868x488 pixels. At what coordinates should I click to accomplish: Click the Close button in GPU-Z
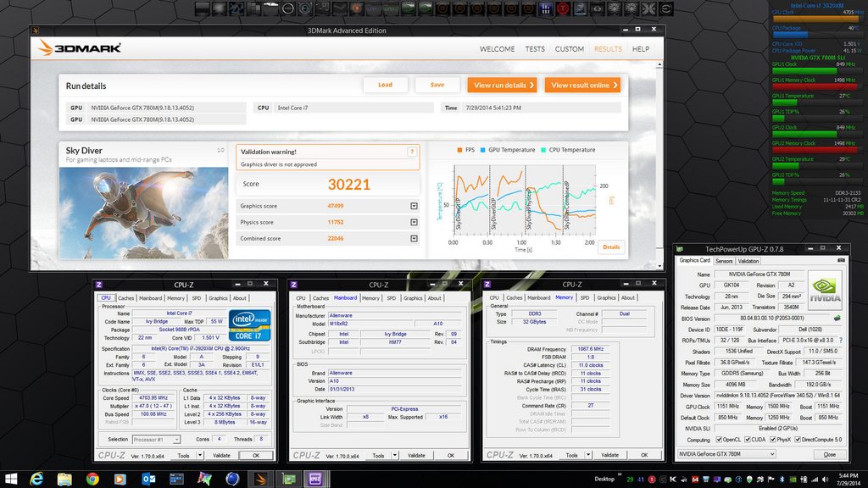(x=829, y=454)
